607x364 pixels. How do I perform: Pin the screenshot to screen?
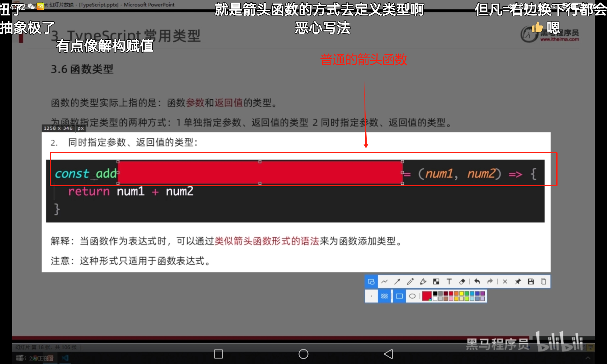pos(518,282)
